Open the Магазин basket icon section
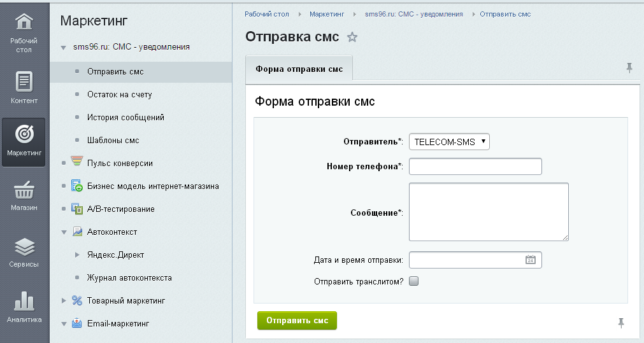This screenshot has height=343, width=644. (24, 195)
